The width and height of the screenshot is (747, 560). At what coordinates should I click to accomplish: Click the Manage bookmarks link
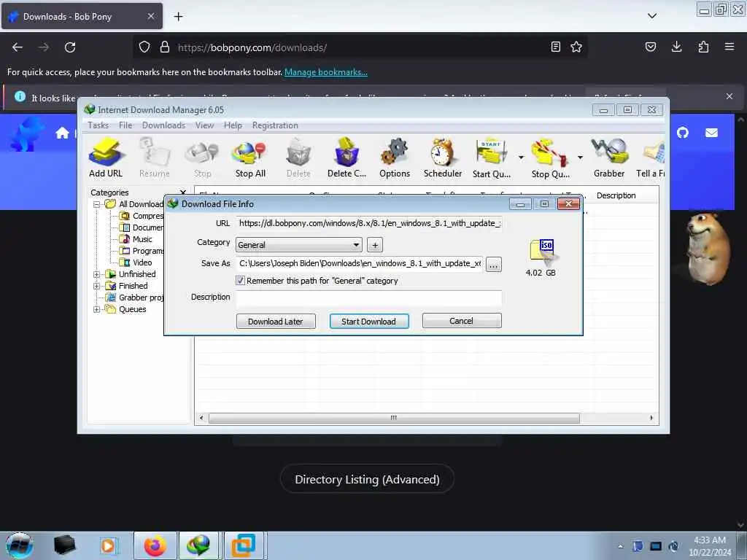326,72
